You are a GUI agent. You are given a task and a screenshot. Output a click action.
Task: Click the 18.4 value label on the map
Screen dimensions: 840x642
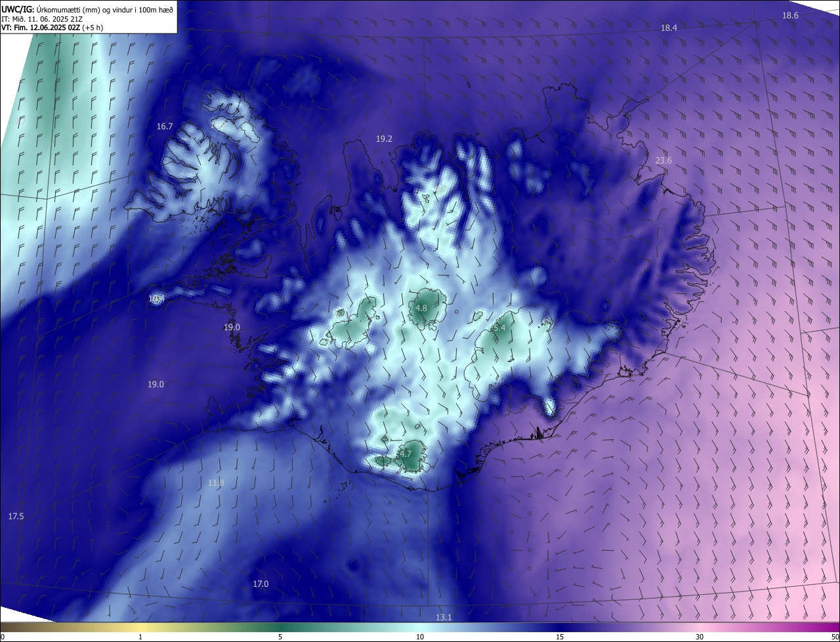(669, 28)
